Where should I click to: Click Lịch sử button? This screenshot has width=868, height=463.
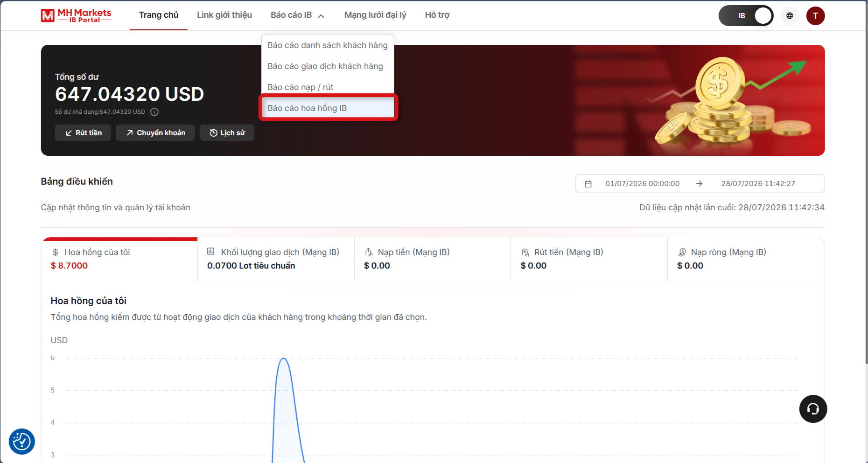pyautogui.click(x=227, y=133)
